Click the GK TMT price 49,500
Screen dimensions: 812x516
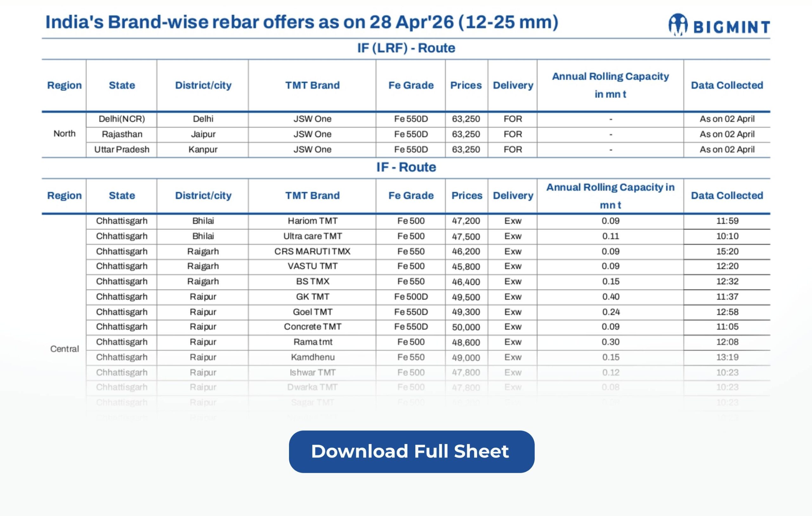[x=466, y=297]
